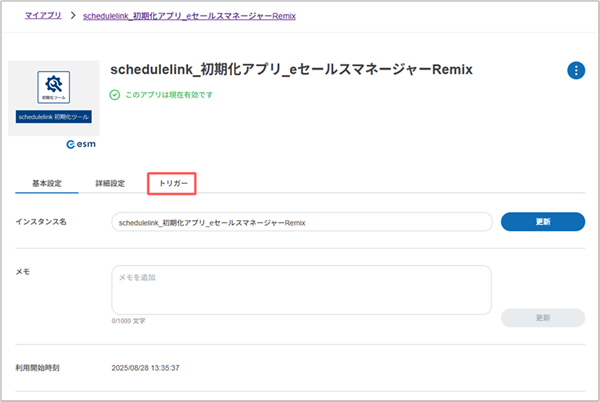The image size is (600, 402).
Task: Click the breadcrumb chevron separator
Action: tap(73, 17)
